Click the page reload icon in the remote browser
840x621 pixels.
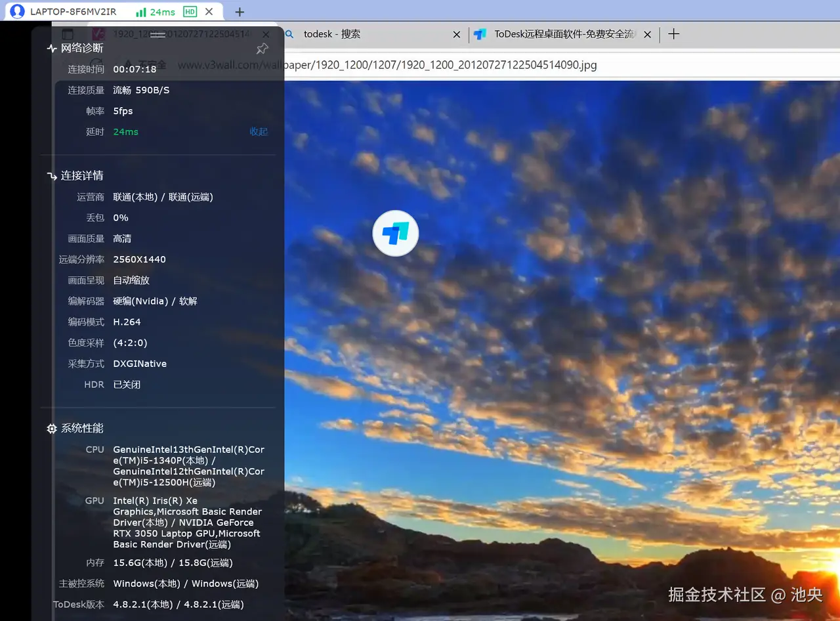click(x=97, y=62)
